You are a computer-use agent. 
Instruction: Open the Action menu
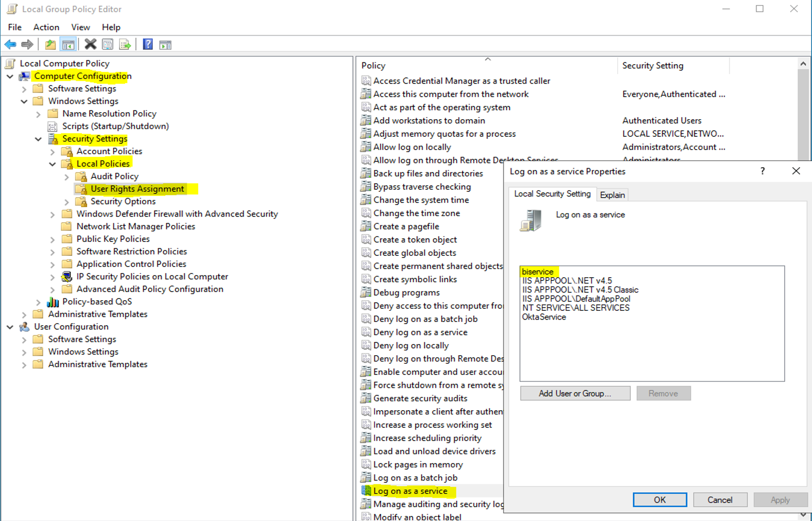[x=46, y=27]
